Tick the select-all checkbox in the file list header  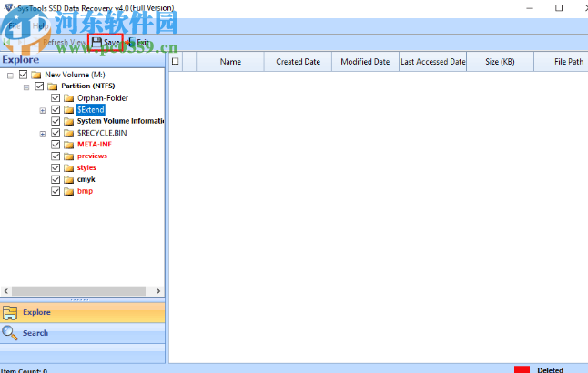(x=175, y=61)
